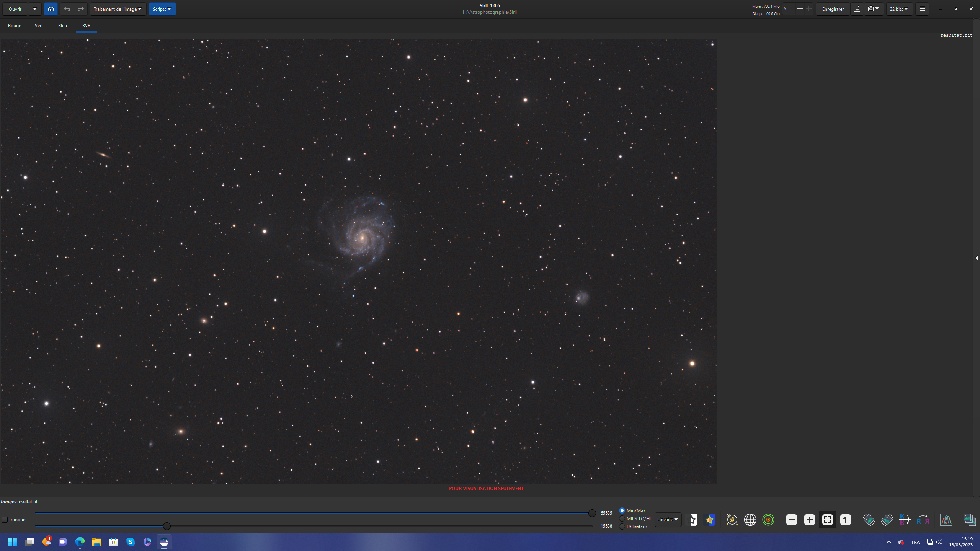This screenshot has width=980, height=551.
Task: Select the Utilisateur radio button
Action: [622, 527]
